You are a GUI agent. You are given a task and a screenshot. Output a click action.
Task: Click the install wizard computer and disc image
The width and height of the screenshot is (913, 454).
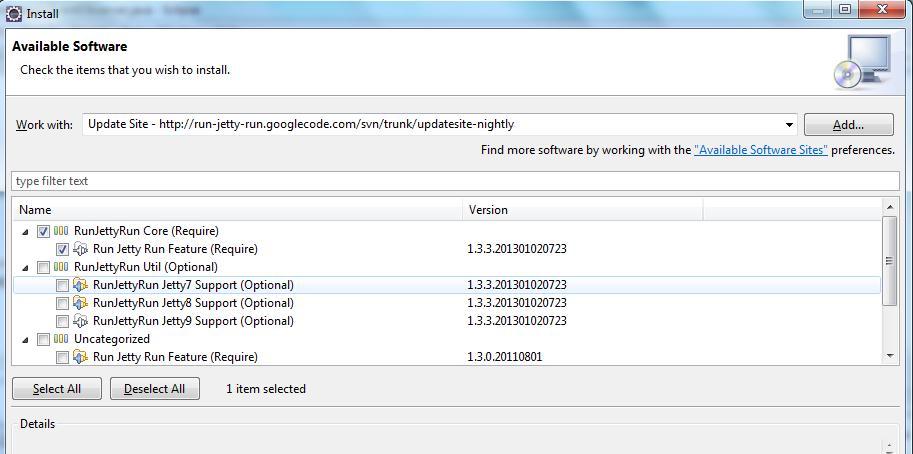(862, 62)
